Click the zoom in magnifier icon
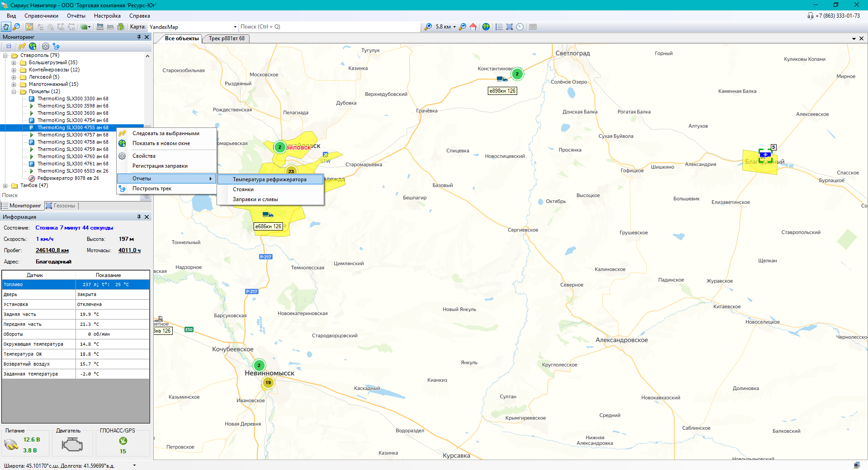 click(x=428, y=27)
